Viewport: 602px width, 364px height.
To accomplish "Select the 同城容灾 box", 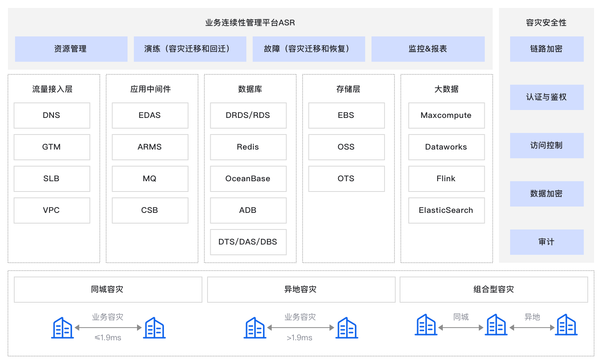I will pos(108,290).
